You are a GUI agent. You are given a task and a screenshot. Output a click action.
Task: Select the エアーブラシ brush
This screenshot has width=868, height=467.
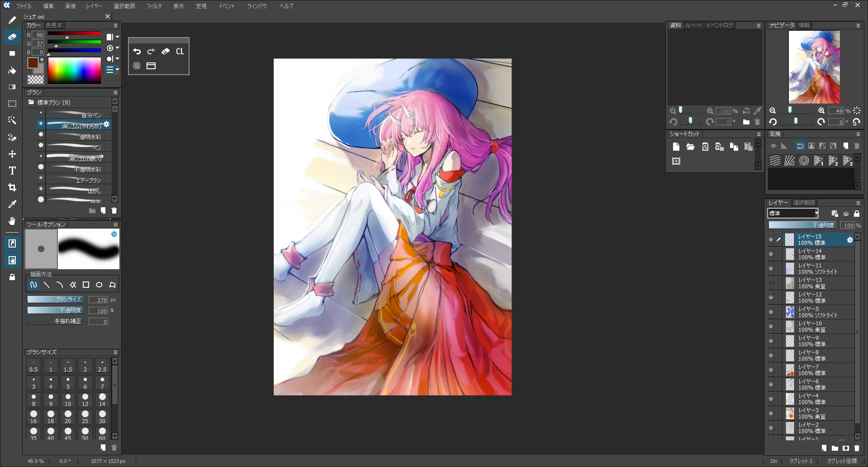[75, 179]
